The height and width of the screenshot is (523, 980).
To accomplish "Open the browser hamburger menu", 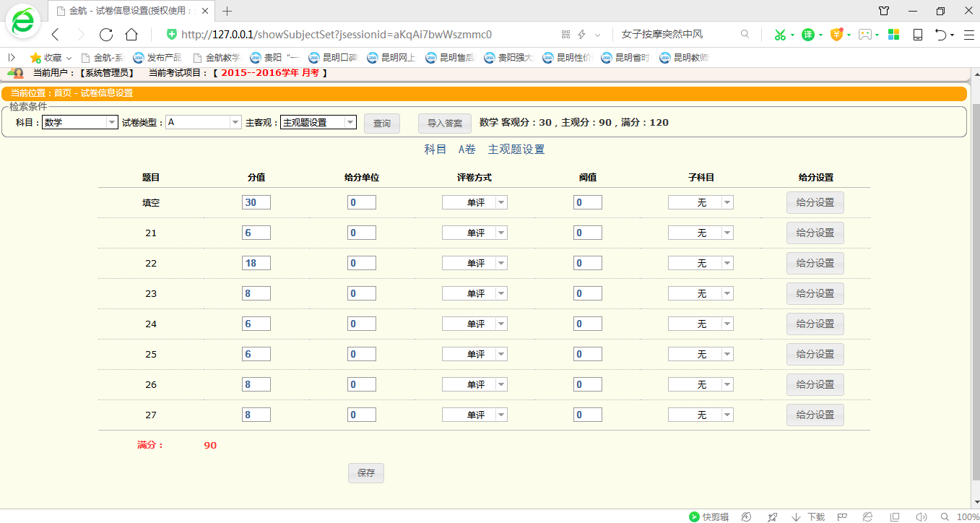I will [968, 35].
